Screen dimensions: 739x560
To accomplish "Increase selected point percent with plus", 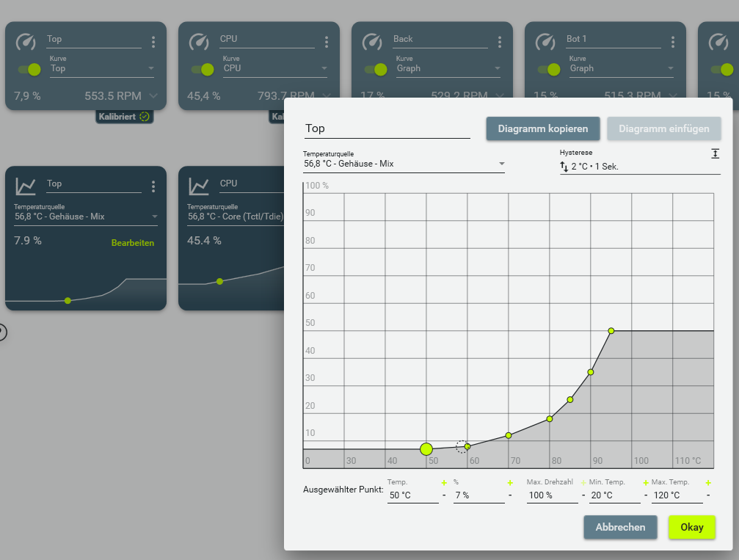I will pos(510,483).
